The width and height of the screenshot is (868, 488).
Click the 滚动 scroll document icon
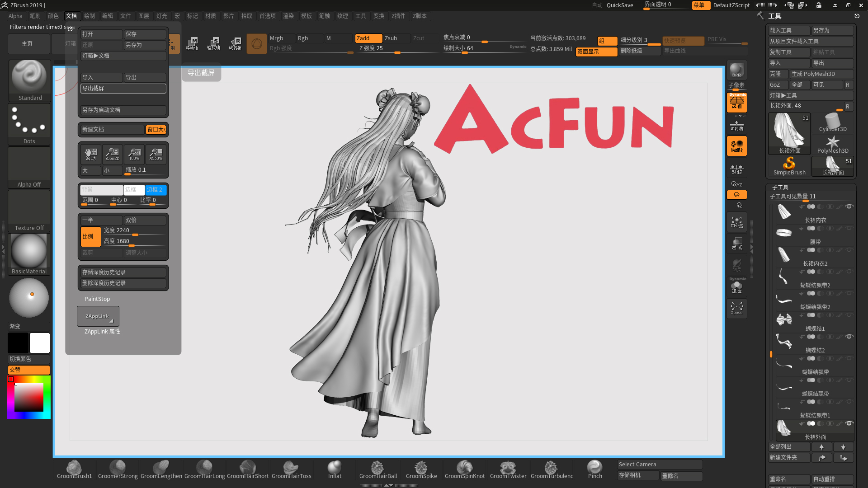tap(90, 154)
